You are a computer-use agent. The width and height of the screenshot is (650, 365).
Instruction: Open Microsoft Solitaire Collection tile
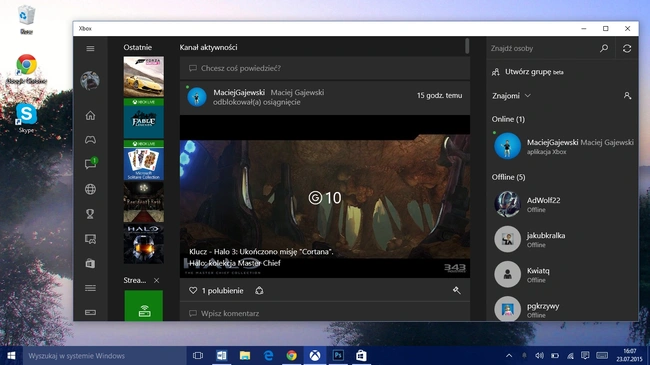point(144,160)
